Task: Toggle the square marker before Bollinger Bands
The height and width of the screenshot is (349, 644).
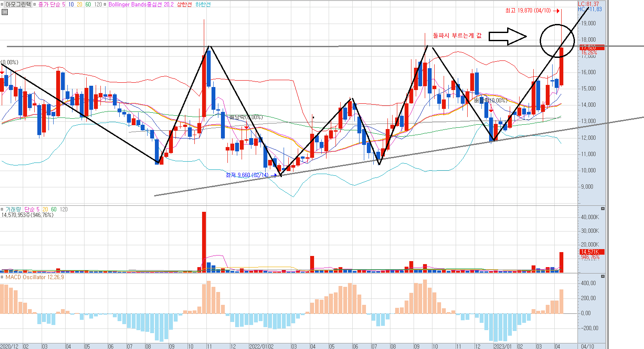Action: click(x=106, y=4)
